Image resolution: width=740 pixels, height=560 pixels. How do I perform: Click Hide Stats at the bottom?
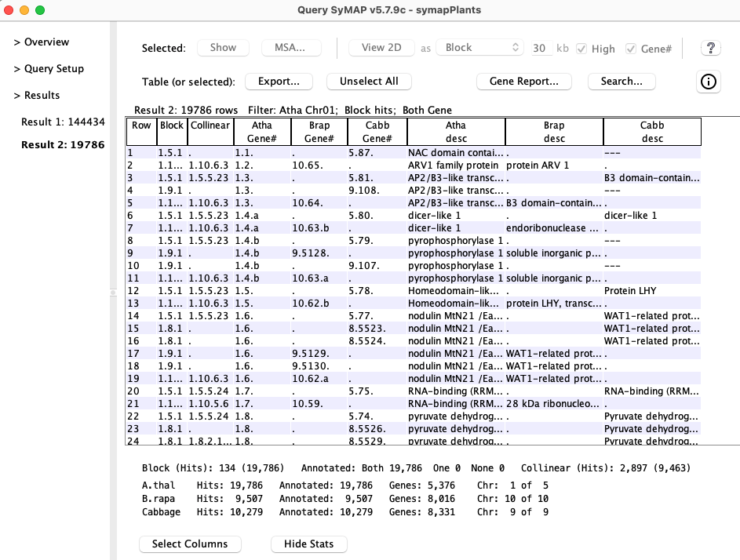[x=308, y=544]
